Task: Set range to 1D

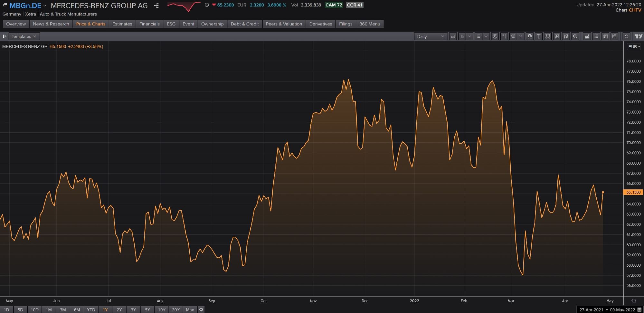Action: point(6,310)
